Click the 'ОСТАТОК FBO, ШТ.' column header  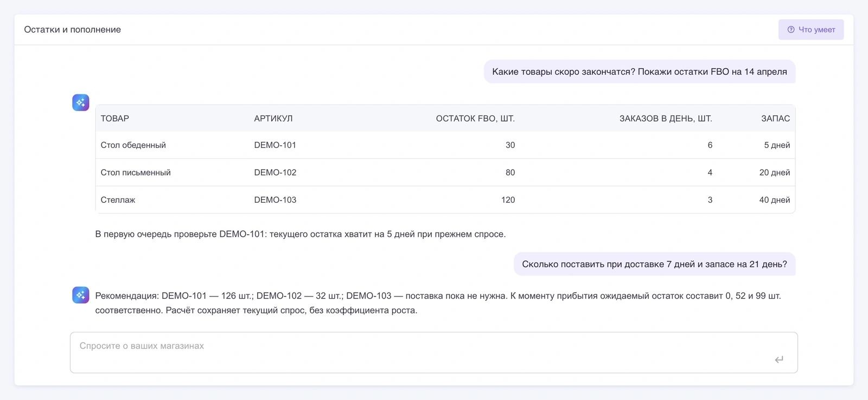(x=475, y=119)
